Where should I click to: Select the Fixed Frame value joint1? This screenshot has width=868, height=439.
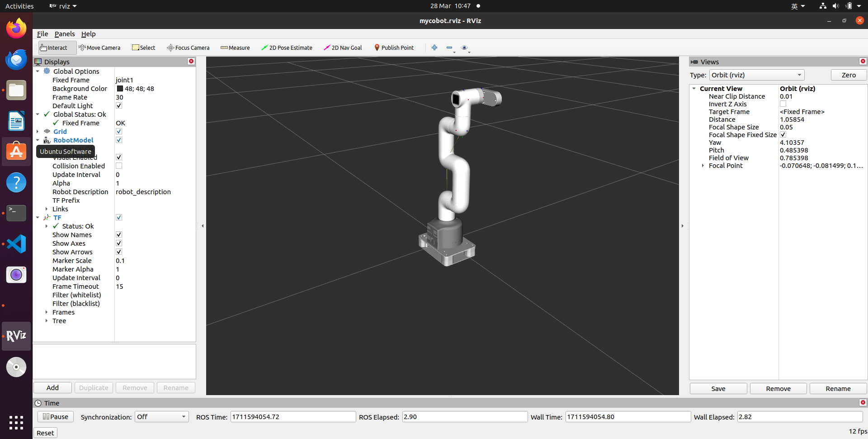pyautogui.click(x=124, y=80)
